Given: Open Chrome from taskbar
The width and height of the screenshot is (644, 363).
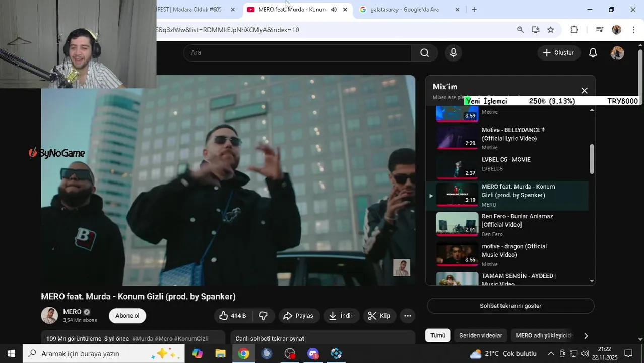Looking at the screenshot, I should tap(243, 354).
